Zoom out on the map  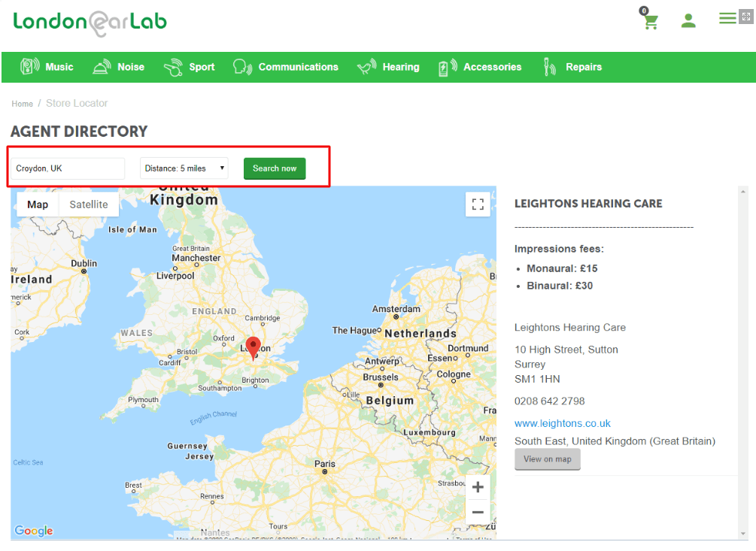click(x=478, y=512)
